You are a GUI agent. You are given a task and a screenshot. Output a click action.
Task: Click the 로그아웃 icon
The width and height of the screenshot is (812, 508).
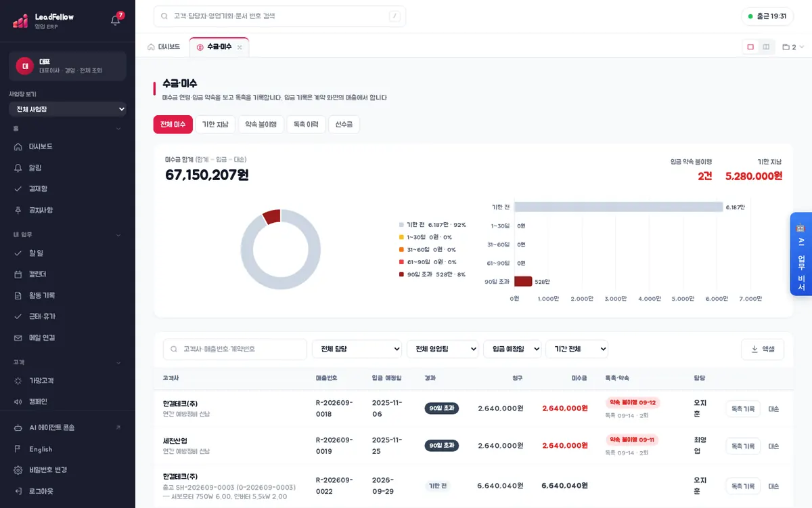pyautogui.click(x=18, y=491)
